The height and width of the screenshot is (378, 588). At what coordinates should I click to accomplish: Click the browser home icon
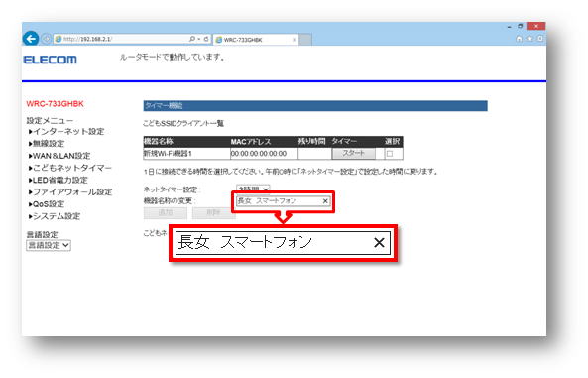[x=519, y=39]
